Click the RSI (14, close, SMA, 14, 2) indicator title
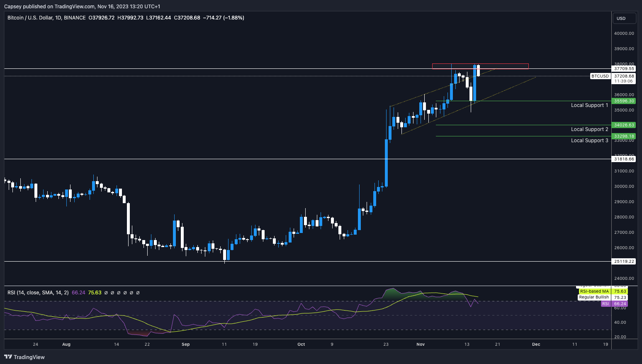Image resolution: width=642 pixels, height=364 pixels. [x=38, y=293]
